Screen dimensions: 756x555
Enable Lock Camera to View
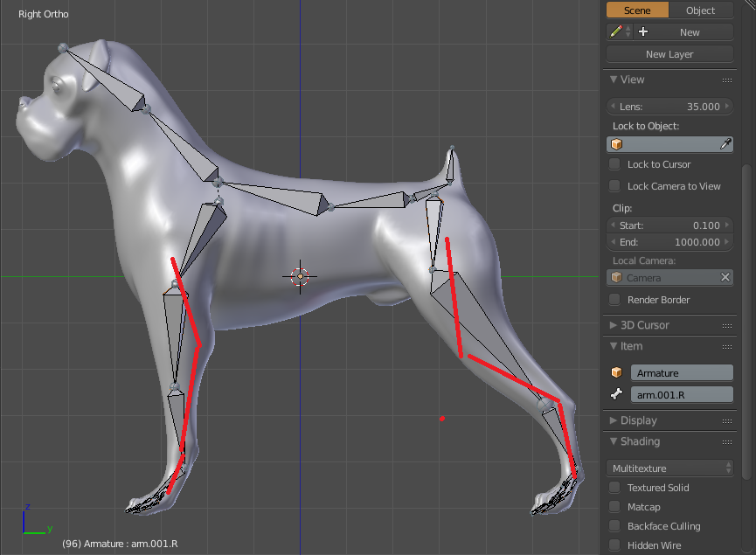[615, 185]
